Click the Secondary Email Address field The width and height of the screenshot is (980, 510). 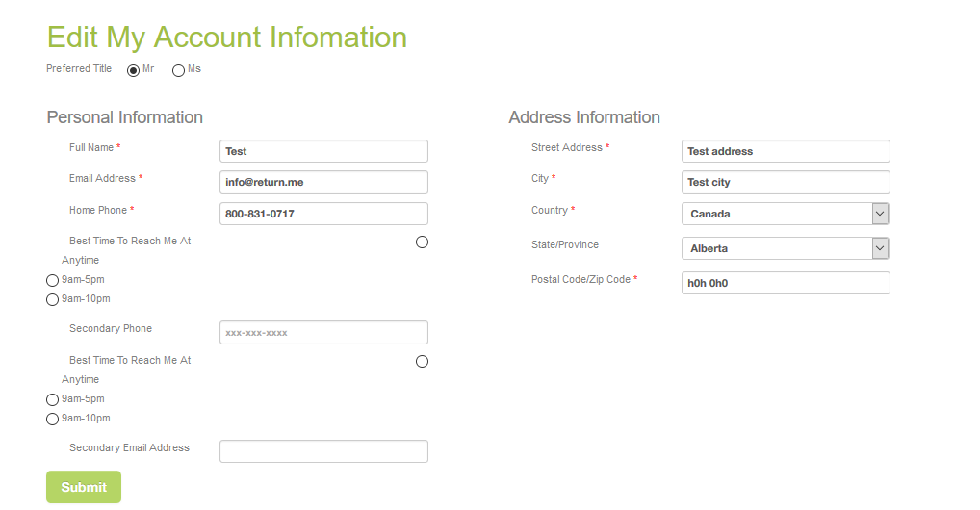(323, 451)
